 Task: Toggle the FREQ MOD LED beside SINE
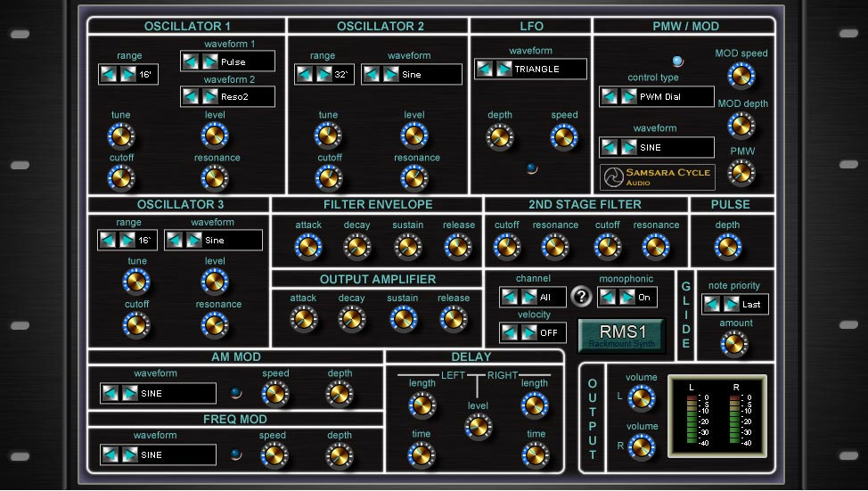click(x=236, y=454)
